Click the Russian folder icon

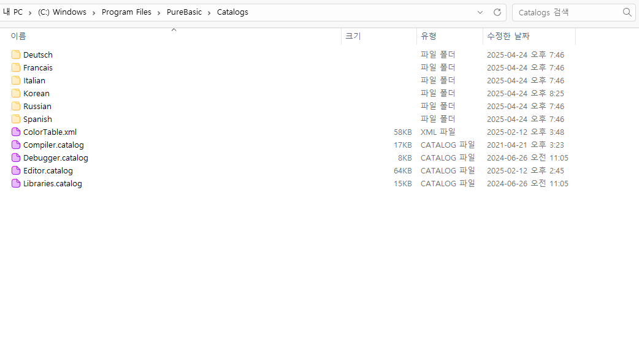click(x=16, y=106)
